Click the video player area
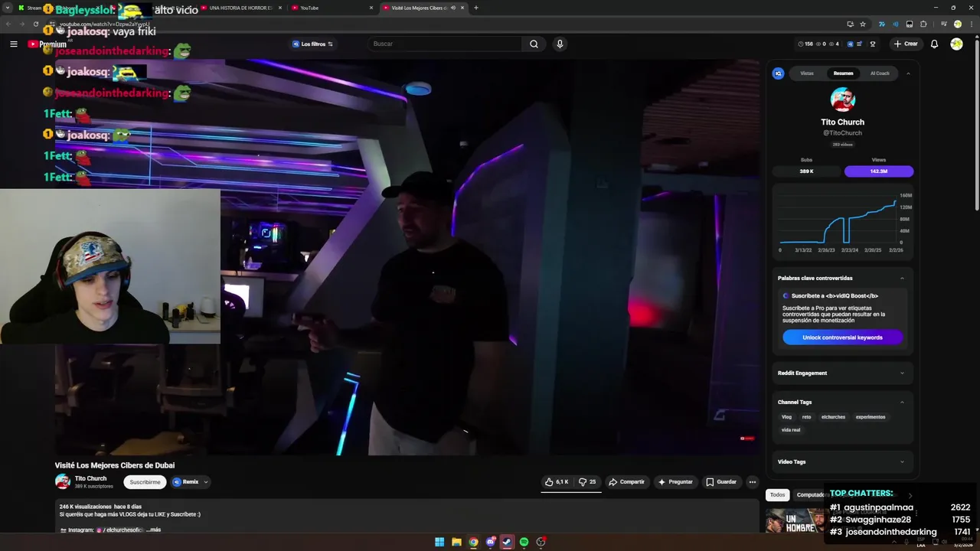980x551 pixels. (x=407, y=257)
